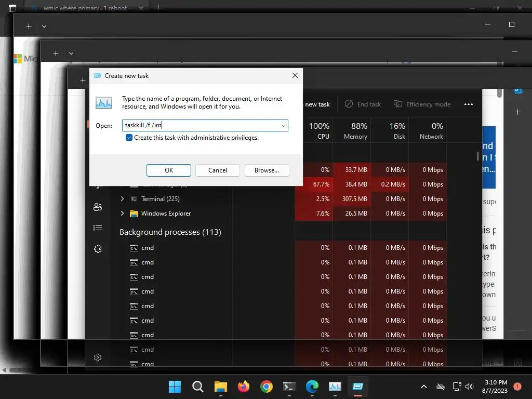Viewport: 532px width, 399px height.
Task: Click the 26.5 MB memory cell
Action: (x=352, y=214)
